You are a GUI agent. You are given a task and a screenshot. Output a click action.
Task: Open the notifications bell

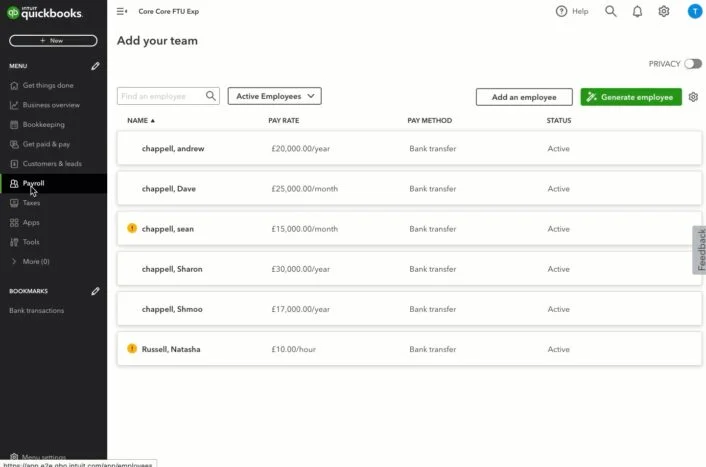[x=637, y=11]
